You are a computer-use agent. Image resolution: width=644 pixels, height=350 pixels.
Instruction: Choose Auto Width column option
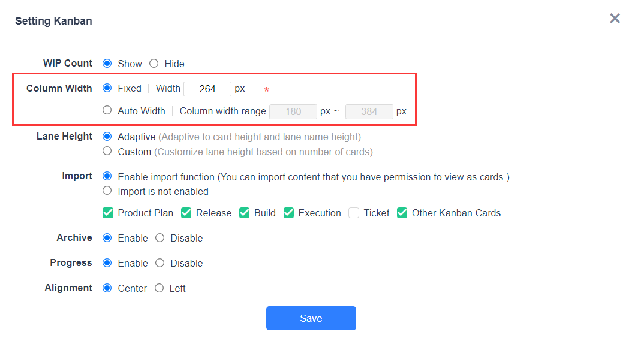tap(107, 111)
